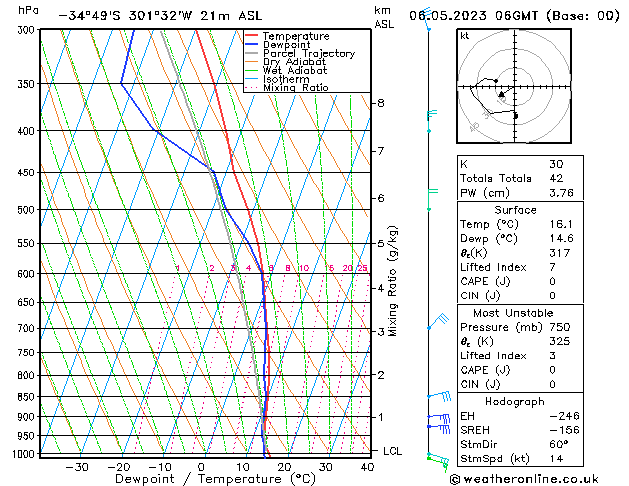The image size is (629, 486).
Task: Click the 300 hPa pressure axis label
Action: tap(28, 30)
